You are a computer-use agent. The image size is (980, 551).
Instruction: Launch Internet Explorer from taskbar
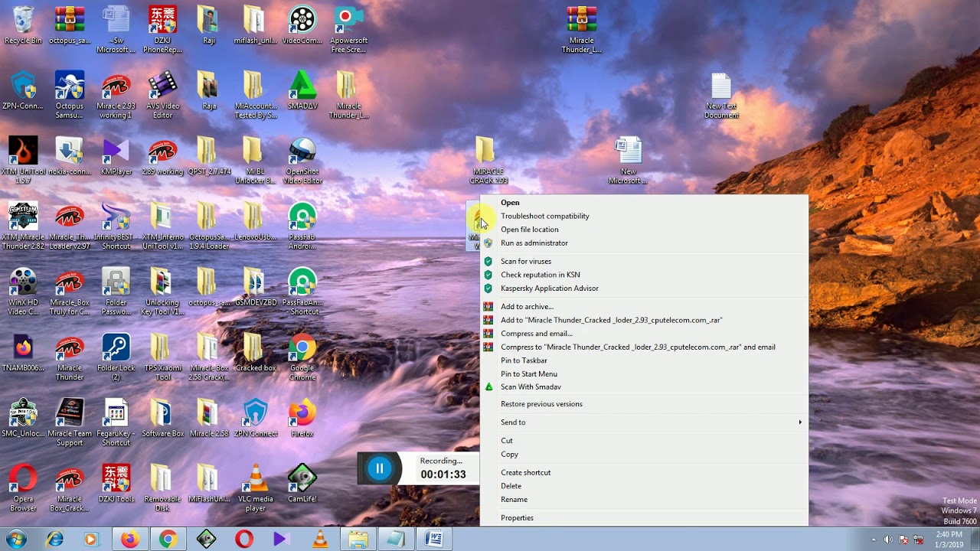tap(54, 539)
